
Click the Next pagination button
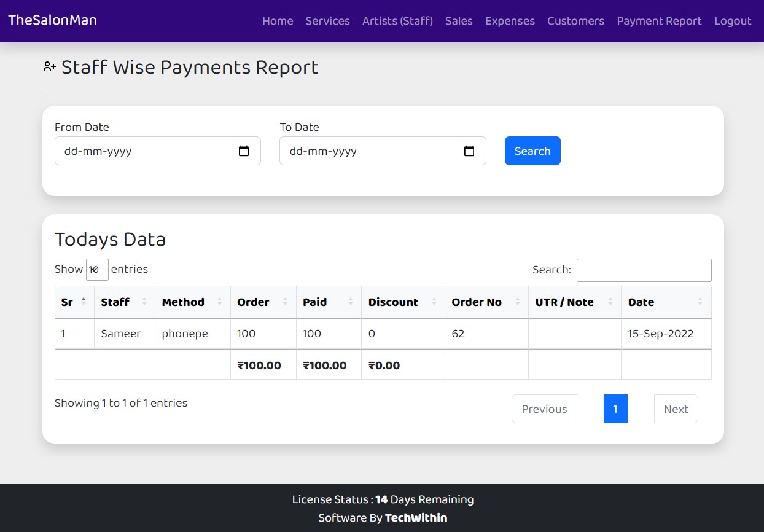[676, 409]
